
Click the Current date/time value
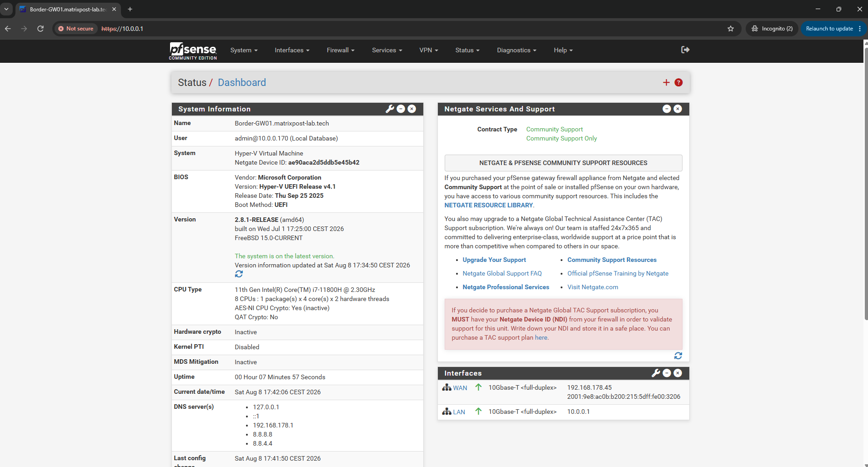[278, 392]
